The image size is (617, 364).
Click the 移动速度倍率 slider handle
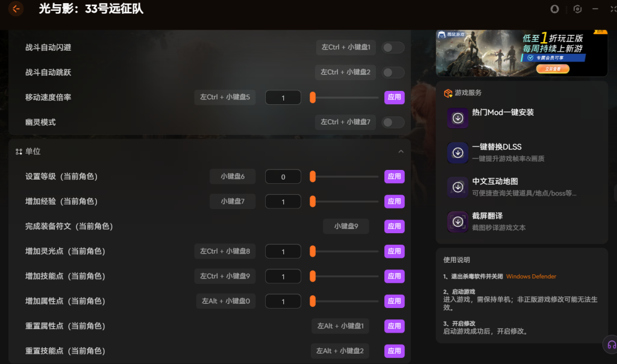(313, 98)
